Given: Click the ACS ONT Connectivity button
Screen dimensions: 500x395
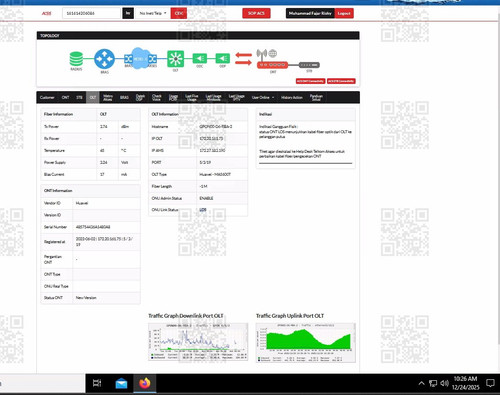Looking at the screenshot, I should pos(310,81).
